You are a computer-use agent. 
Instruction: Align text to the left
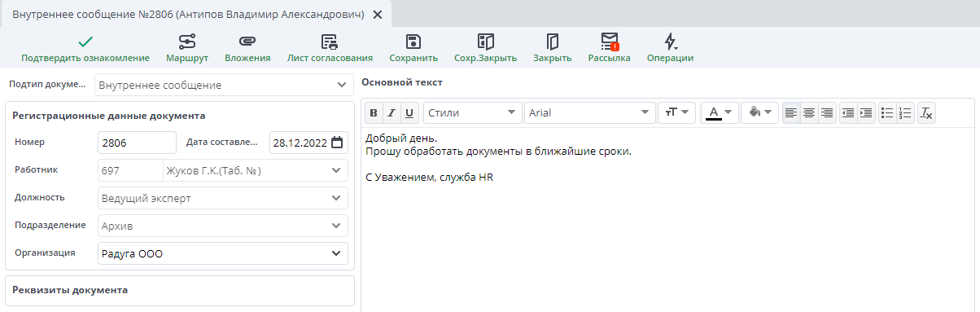pos(791,113)
